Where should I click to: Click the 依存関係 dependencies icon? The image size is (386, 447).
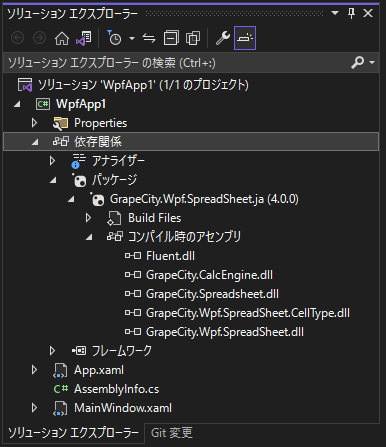click(61, 142)
